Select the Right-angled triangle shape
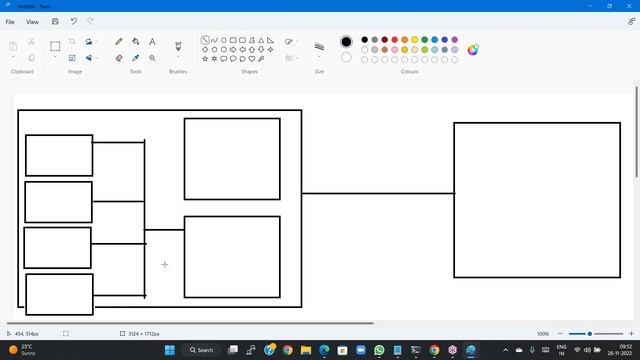Image resolution: width=640 pixels, height=360 pixels. pos(270,40)
